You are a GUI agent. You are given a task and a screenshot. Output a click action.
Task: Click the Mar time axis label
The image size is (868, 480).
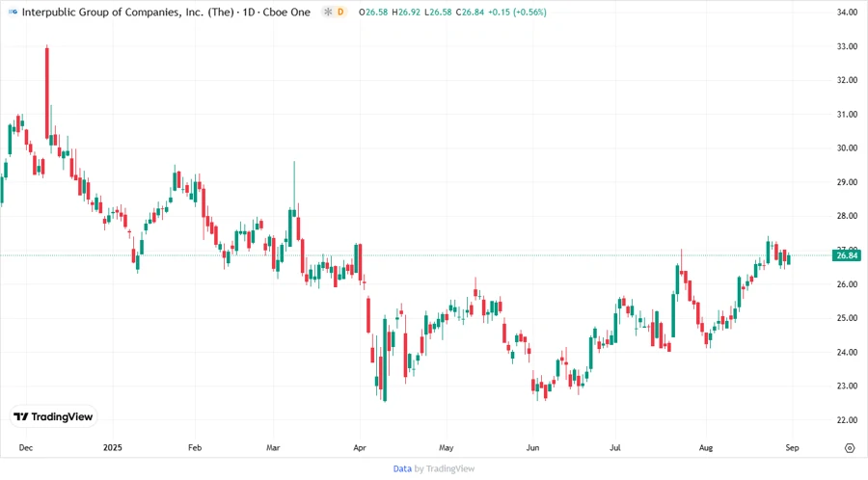273,447
